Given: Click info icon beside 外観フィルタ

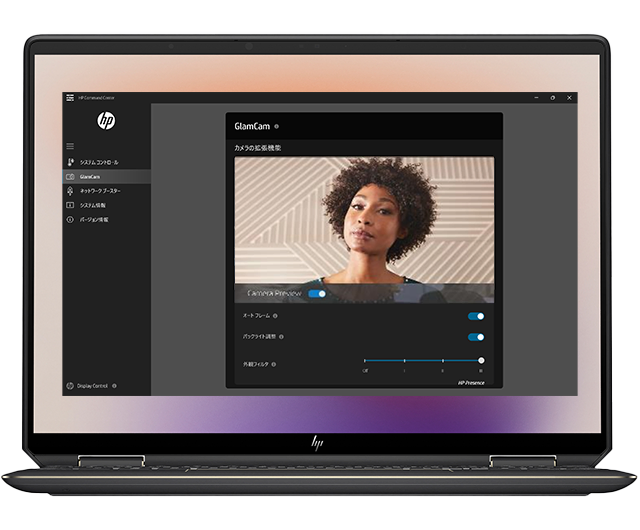Looking at the screenshot, I should coord(273,364).
